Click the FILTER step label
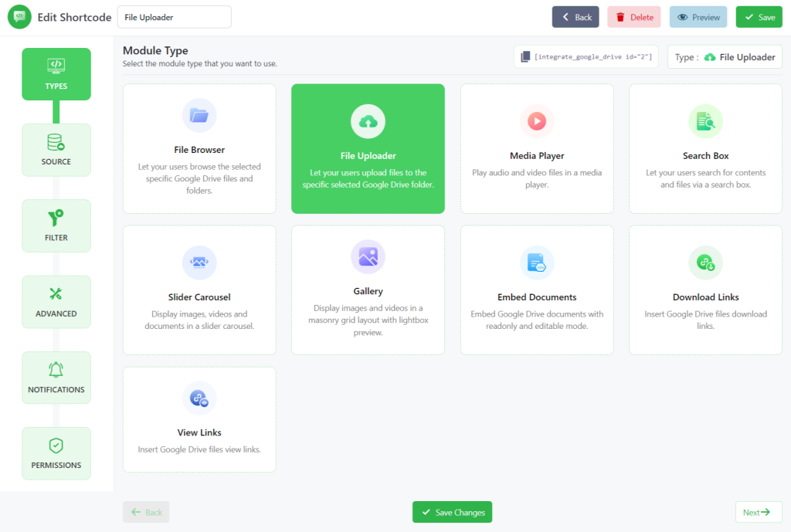Screen dimensions: 791x532 (x=56, y=238)
